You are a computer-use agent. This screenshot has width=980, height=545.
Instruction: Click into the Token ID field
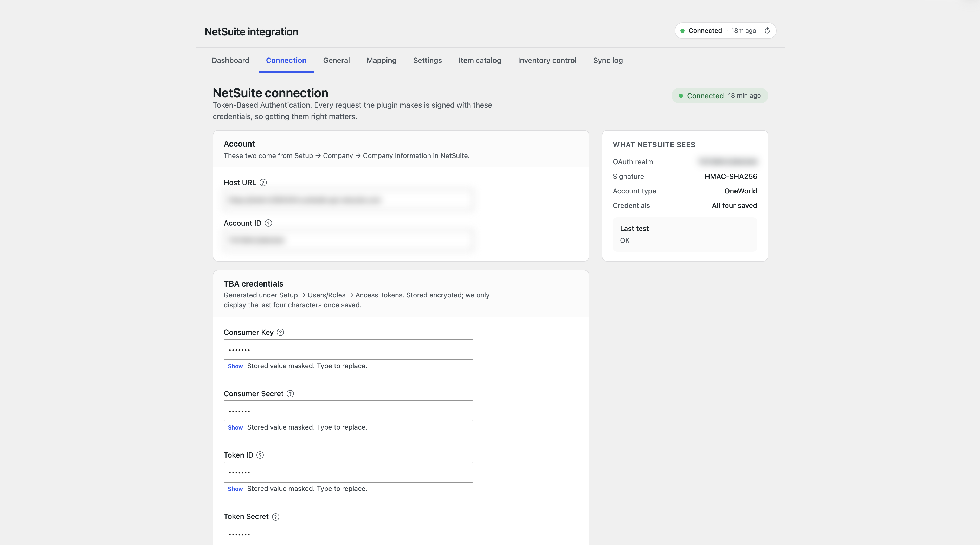pyautogui.click(x=349, y=472)
